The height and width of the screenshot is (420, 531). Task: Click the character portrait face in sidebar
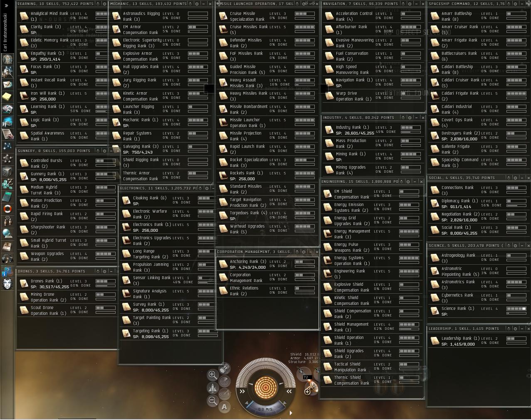[8, 284]
